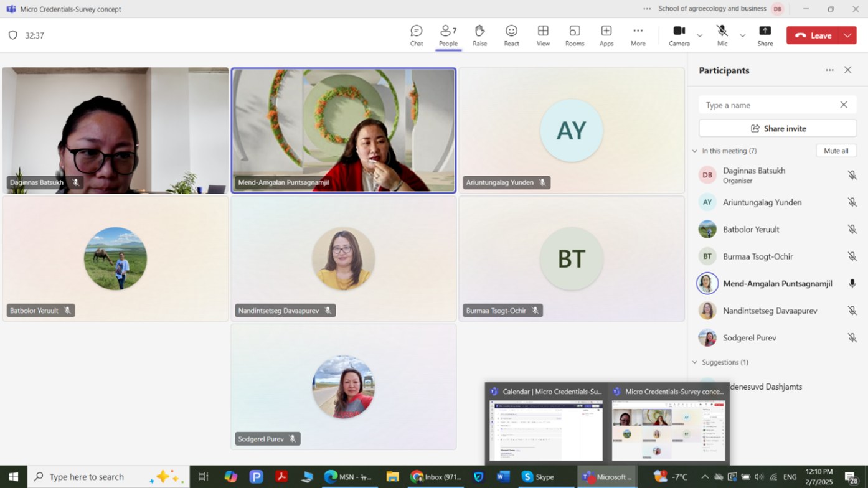Open More actions in meeting toolbar
This screenshot has width=868, height=488.
click(638, 35)
